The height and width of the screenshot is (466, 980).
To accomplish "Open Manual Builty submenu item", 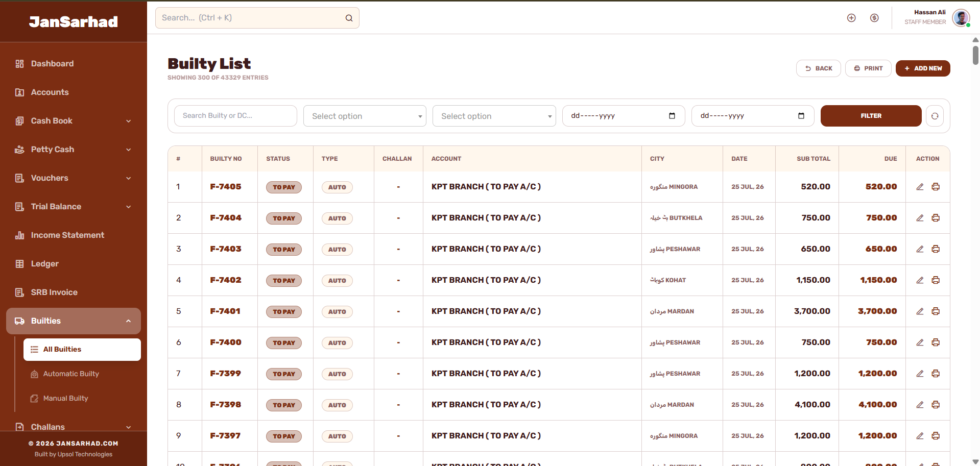I will [82, 399].
